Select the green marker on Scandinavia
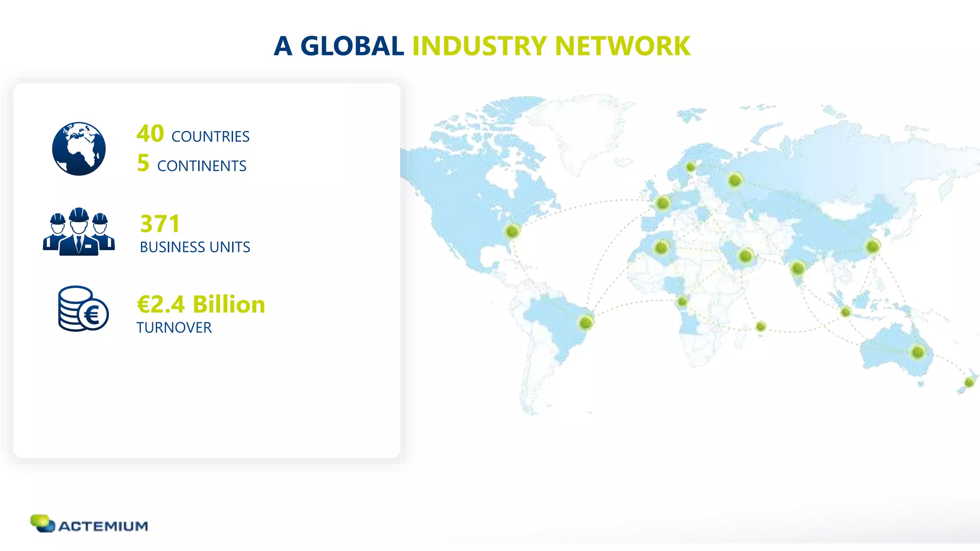The width and height of the screenshot is (980, 551). coord(690,167)
